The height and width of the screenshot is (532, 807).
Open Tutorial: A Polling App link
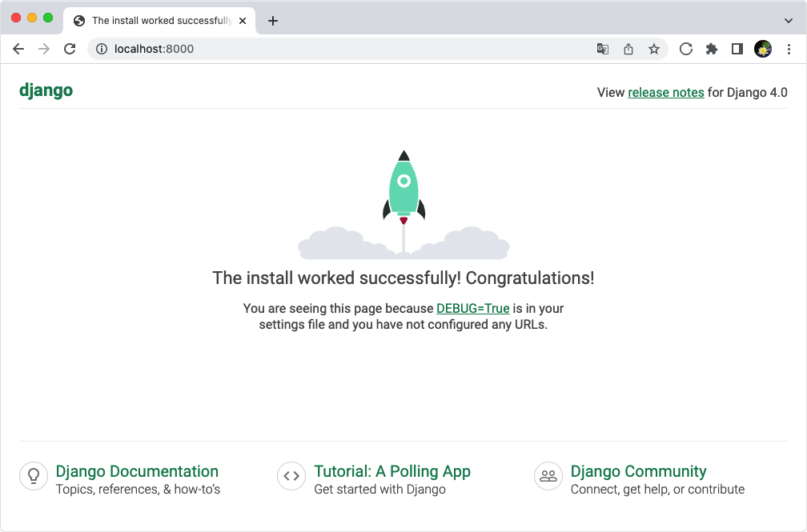click(x=392, y=471)
